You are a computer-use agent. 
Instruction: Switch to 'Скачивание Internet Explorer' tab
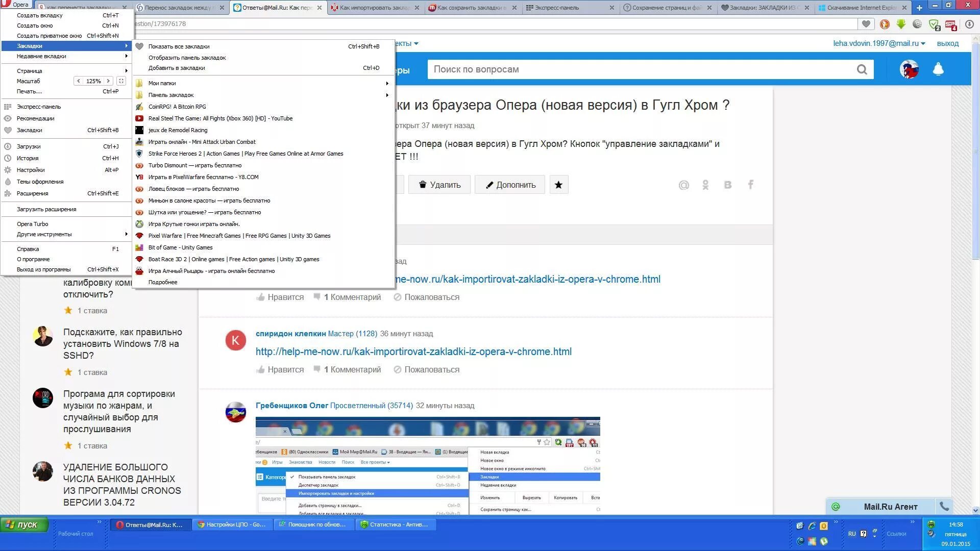coord(863,8)
